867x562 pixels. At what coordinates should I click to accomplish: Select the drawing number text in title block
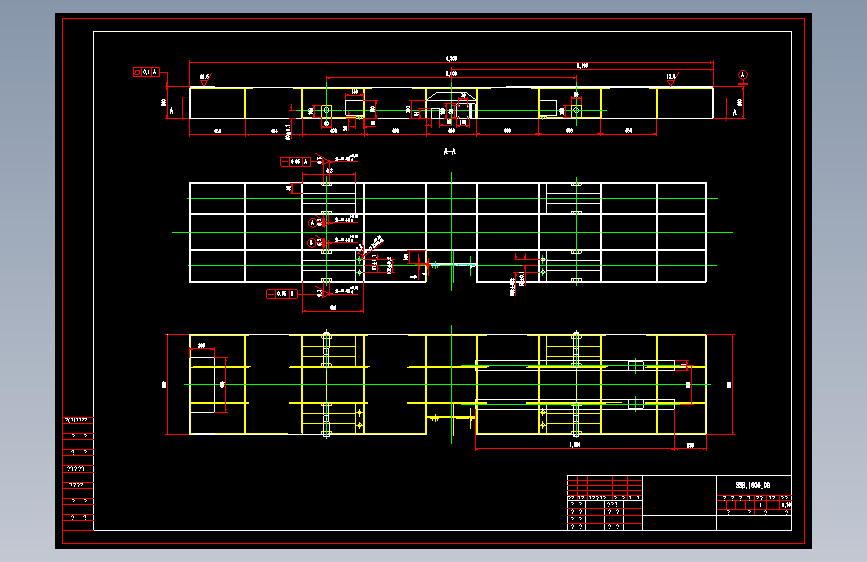click(x=753, y=485)
